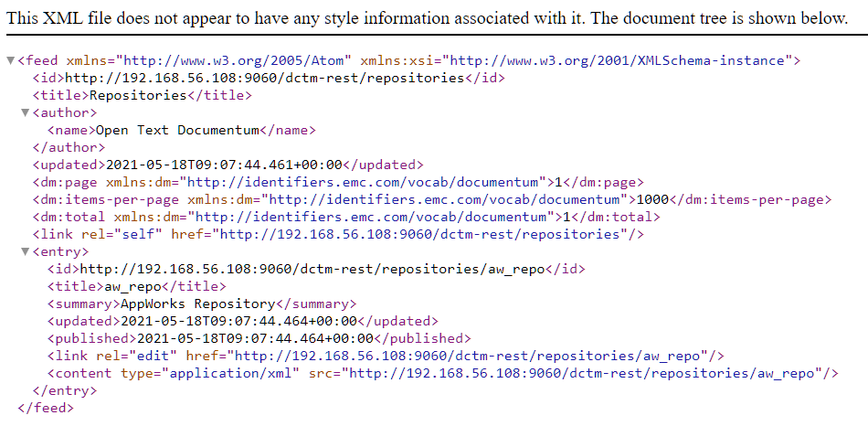Click the AppWorks Repository summary text

coord(195,304)
